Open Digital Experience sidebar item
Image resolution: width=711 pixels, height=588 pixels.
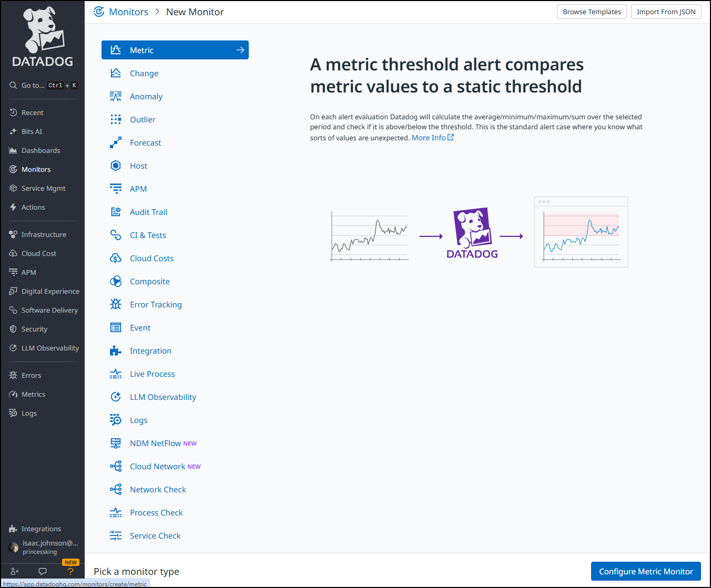point(43,291)
